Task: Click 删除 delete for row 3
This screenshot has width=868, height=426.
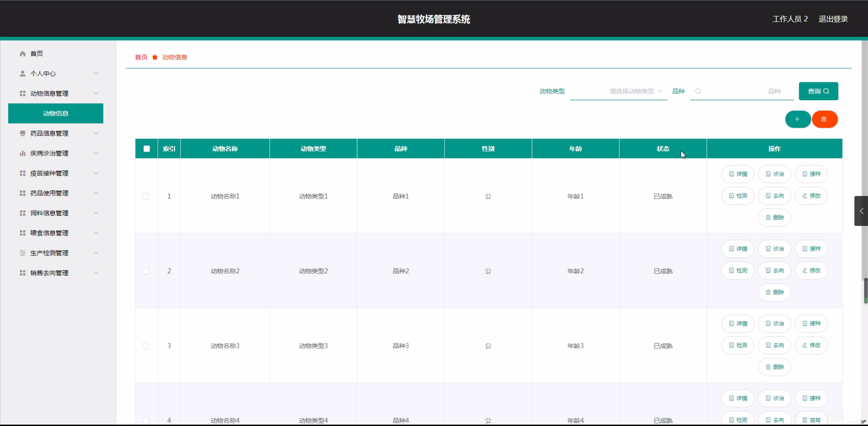Action: click(775, 367)
